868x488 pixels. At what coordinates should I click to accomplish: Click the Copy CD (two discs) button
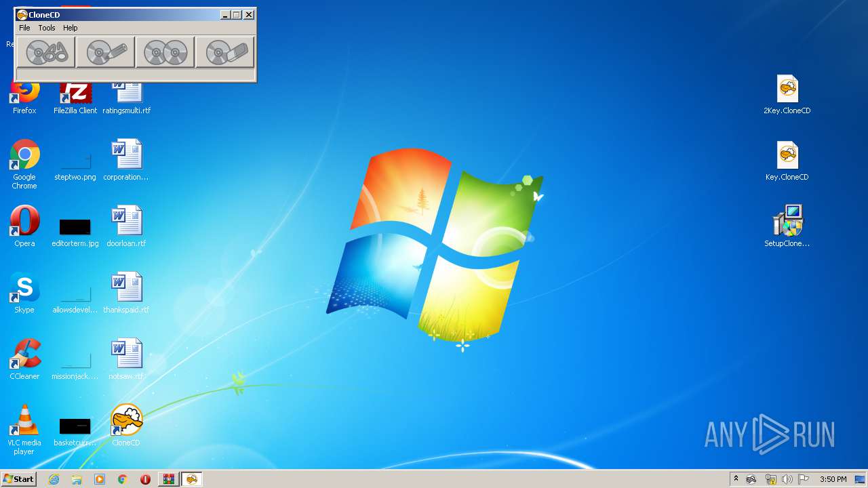(165, 52)
